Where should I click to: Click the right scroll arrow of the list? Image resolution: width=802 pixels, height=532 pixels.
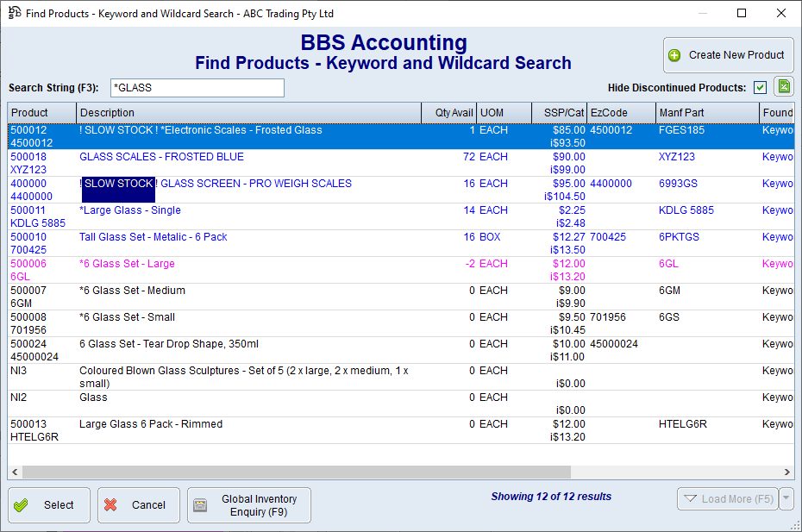point(787,472)
